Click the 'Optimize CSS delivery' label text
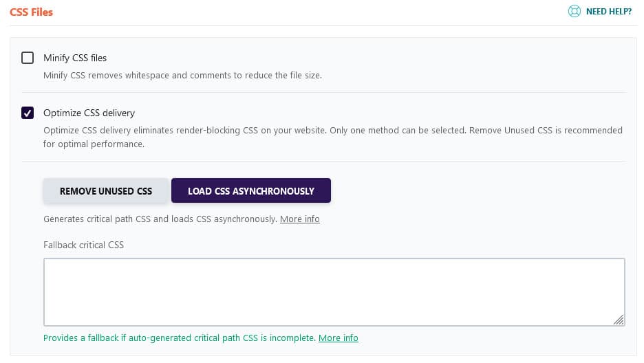 (89, 113)
